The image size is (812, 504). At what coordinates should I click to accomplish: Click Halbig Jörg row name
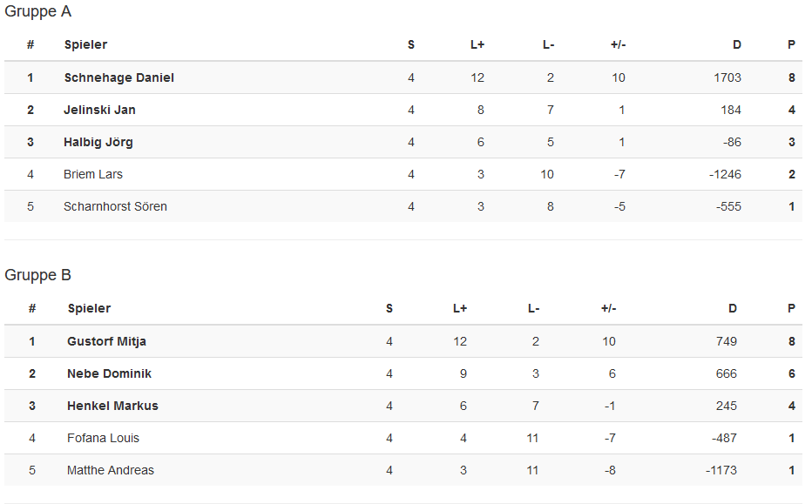(x=98, y=142)
